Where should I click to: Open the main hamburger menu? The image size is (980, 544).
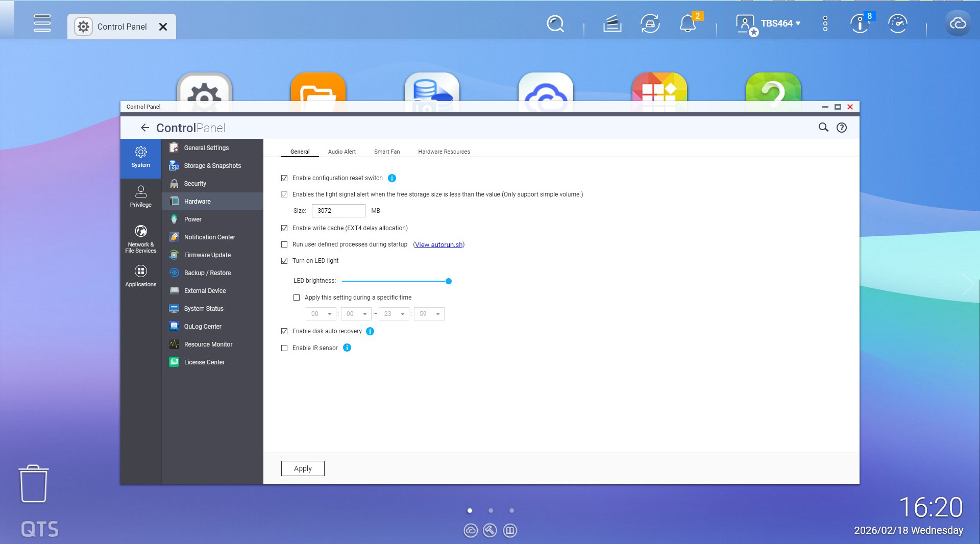point(42,23)
